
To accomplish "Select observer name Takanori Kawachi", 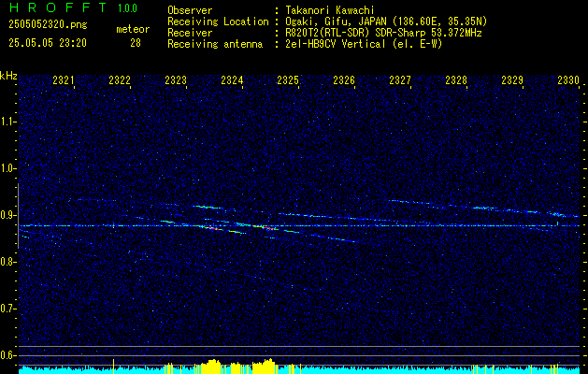I will point(330,10).
